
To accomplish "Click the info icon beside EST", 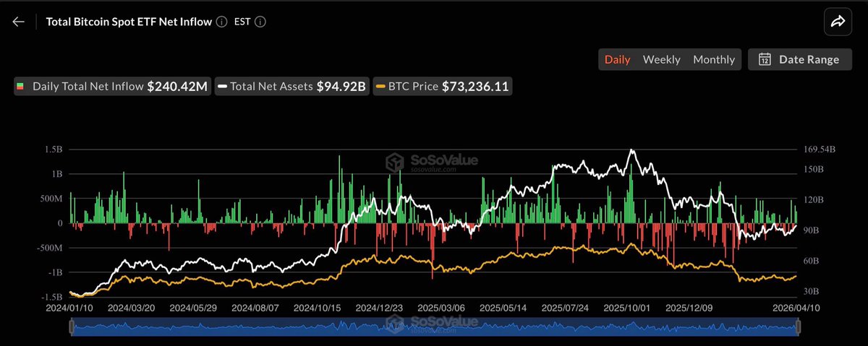I will [x=260, y=22].
